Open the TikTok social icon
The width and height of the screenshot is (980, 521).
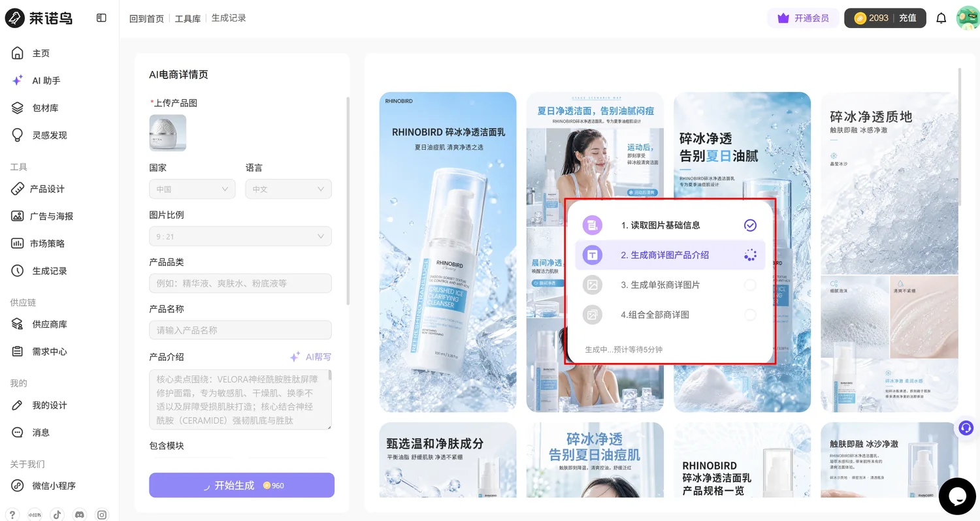(x=57, y=514)
